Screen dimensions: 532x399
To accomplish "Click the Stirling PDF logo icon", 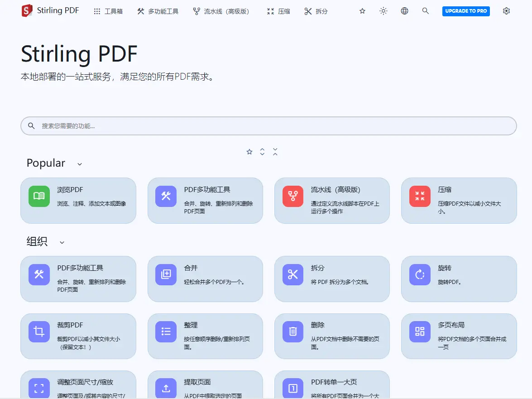I will pyautogui.click(x=27, y=11).
